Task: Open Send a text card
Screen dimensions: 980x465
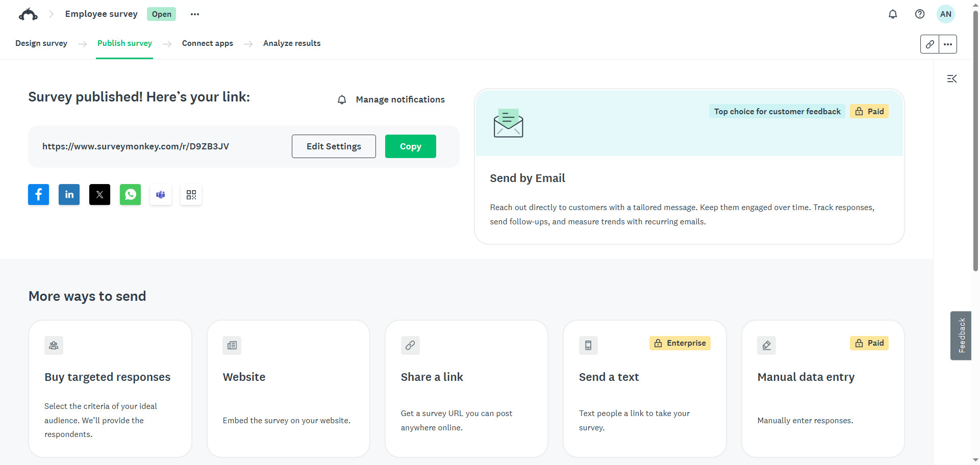Action: (645, 389)
